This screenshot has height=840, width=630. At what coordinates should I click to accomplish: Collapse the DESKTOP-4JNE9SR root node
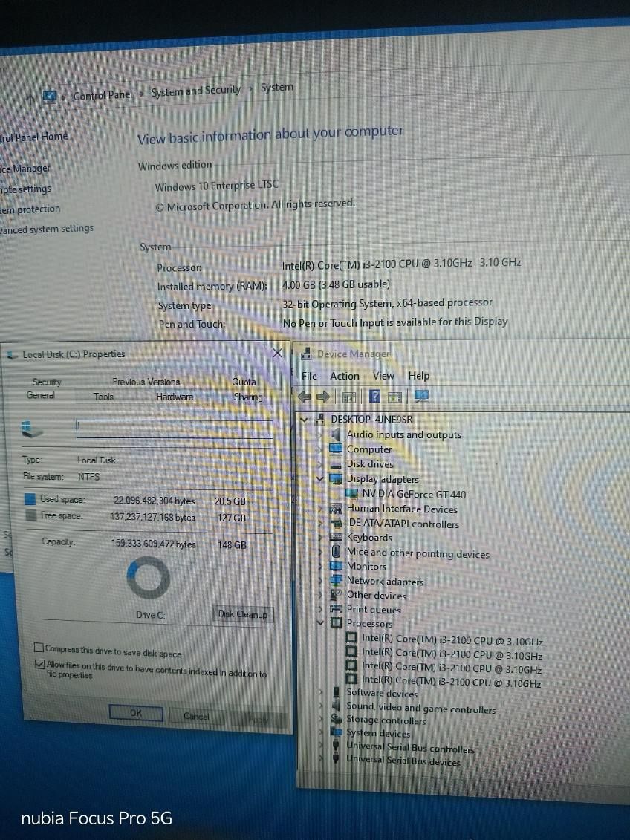pos(305,420)
